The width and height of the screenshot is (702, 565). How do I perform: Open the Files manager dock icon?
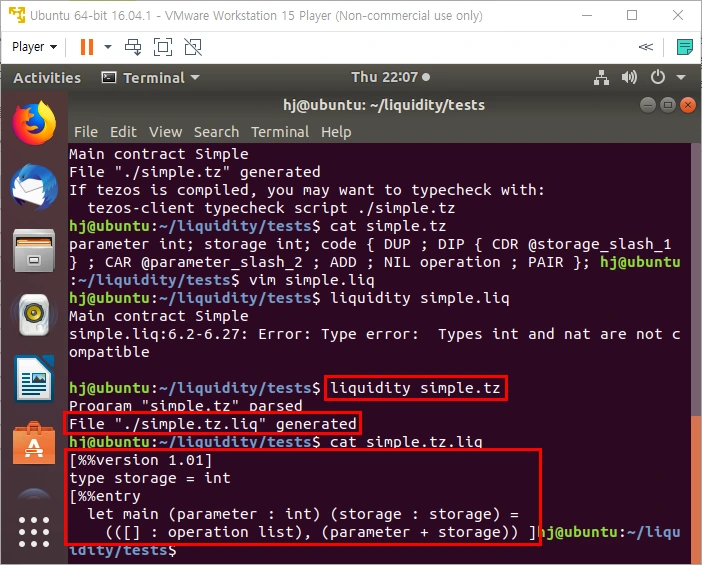(x=34, y=250)
